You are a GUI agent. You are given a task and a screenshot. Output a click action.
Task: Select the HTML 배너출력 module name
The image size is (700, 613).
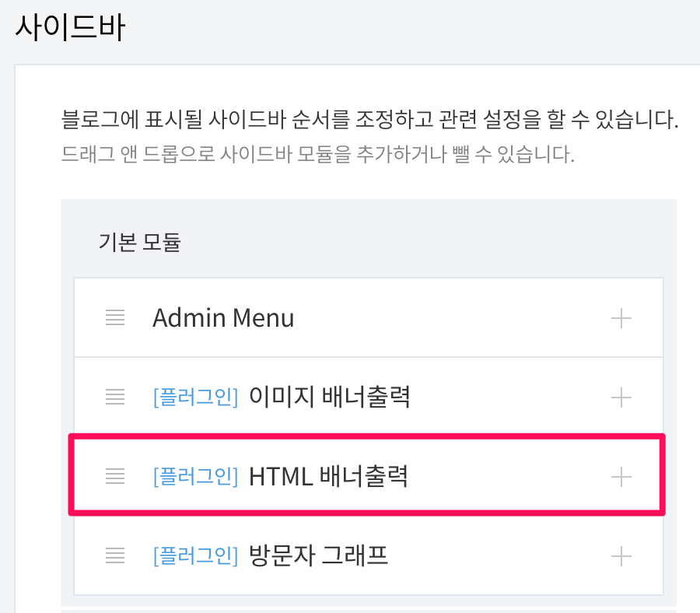[x=328, y=476]
